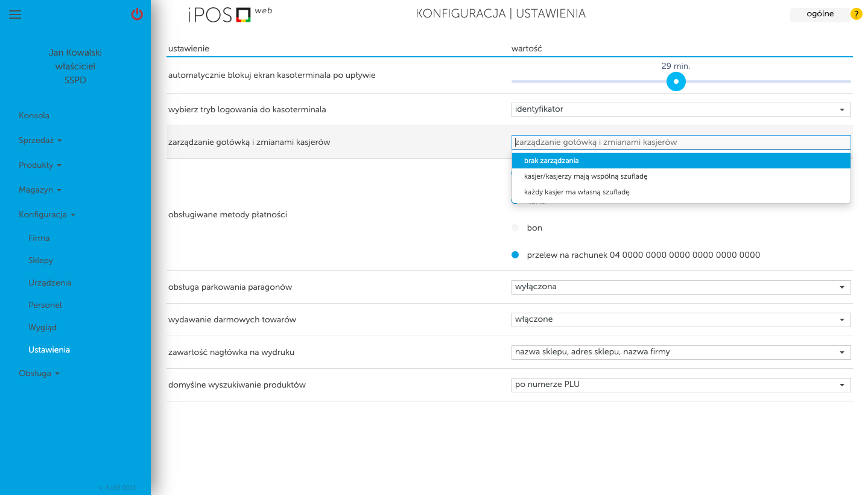Click the KONFIGURACJA | USTAWIENIA page title
868x495 pixels.
pyautogui.click(x=501, y=13)
